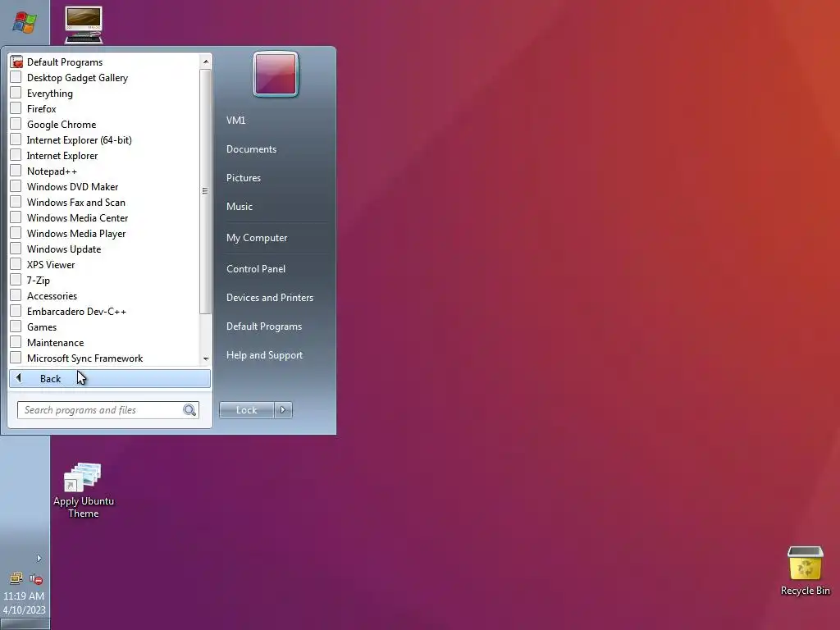The height and width of the screenshot is (630, 840).
Task: Click the magnifier icon in the search box
Action: [189, 410]
